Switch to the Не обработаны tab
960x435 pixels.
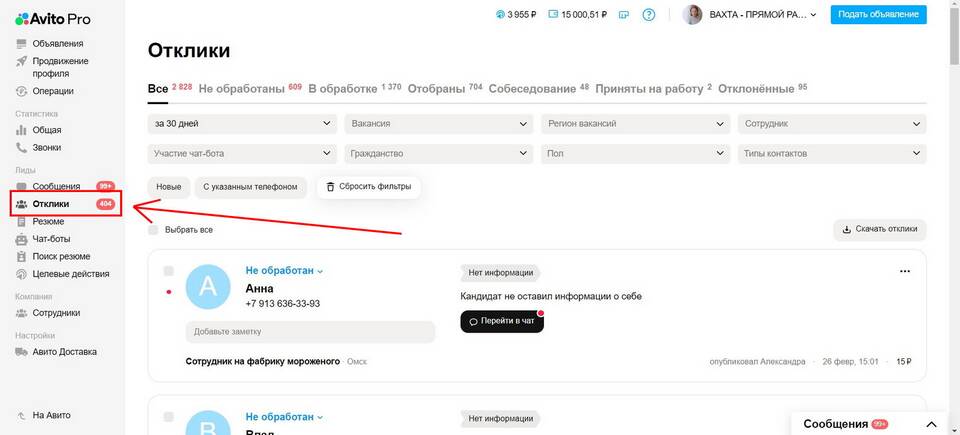pyautogui.click(x=242, y=89)
